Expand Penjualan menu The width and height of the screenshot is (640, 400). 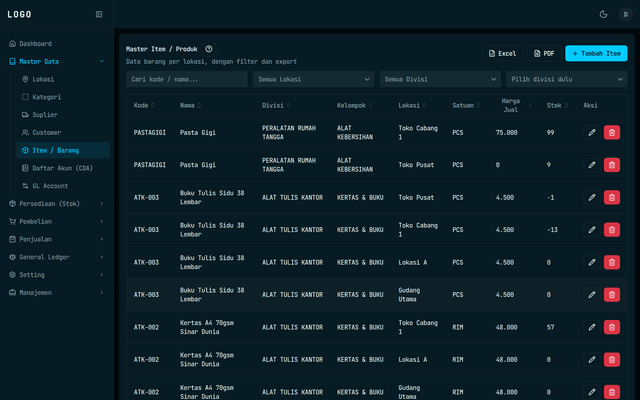pyautogui.click(x=57, y=239)
